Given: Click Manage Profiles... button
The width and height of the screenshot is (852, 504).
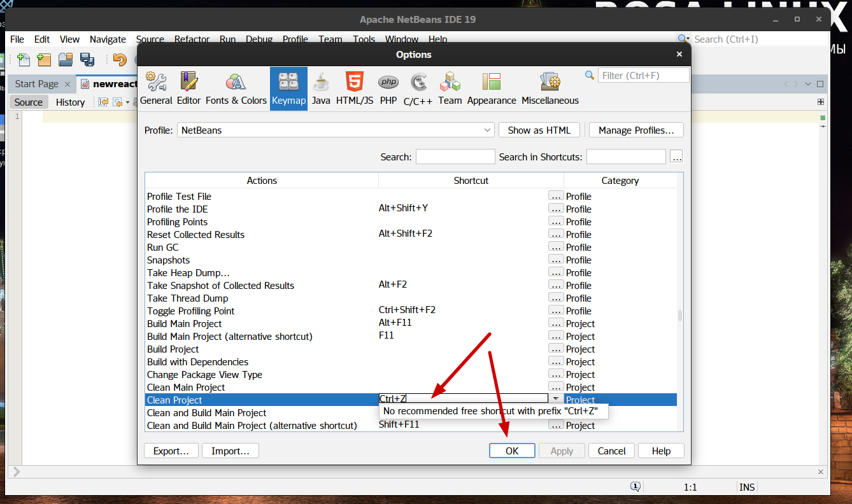Looking at the screenshot, I should (x=636, y=130).
